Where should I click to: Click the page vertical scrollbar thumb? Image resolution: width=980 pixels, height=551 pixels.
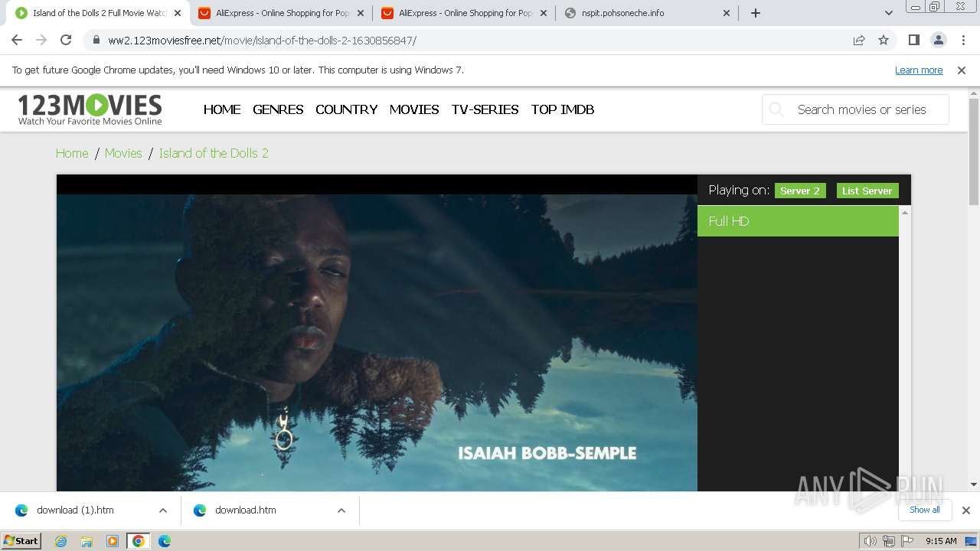(x=974, y=152)
